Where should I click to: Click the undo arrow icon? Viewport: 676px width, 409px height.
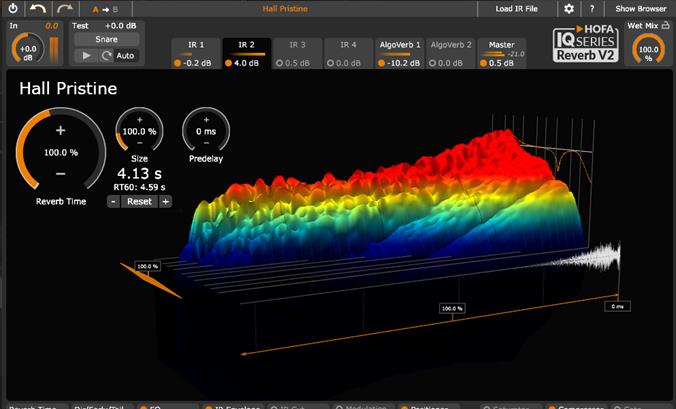click(38, 8)
